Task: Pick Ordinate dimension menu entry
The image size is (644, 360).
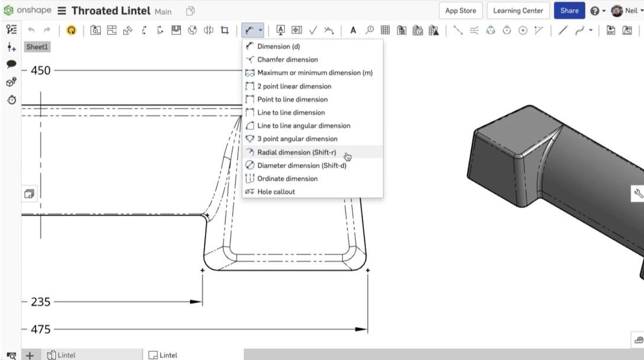Action: [x=287, y=178]
